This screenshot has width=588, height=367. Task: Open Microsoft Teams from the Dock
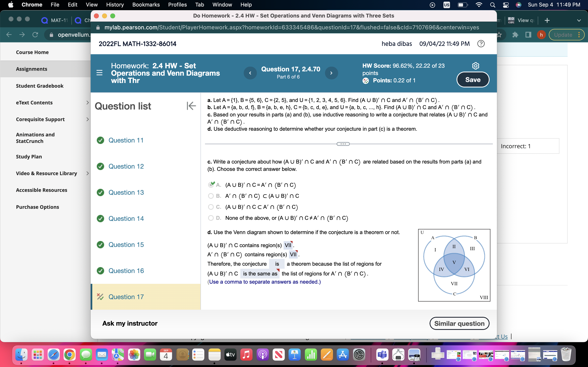coord(382,355)
